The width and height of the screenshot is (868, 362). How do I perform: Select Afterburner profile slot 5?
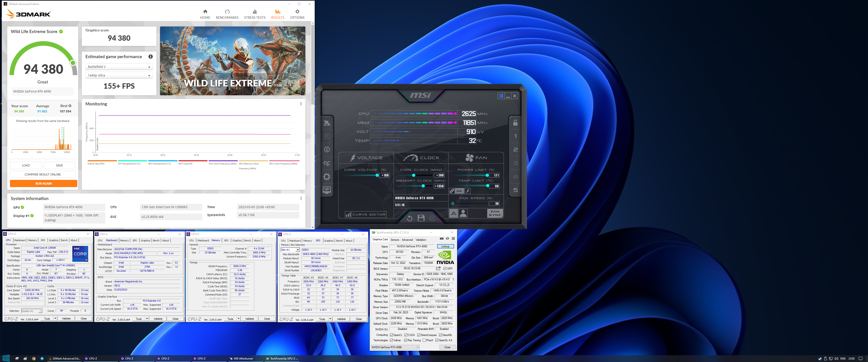click(515, 190)
